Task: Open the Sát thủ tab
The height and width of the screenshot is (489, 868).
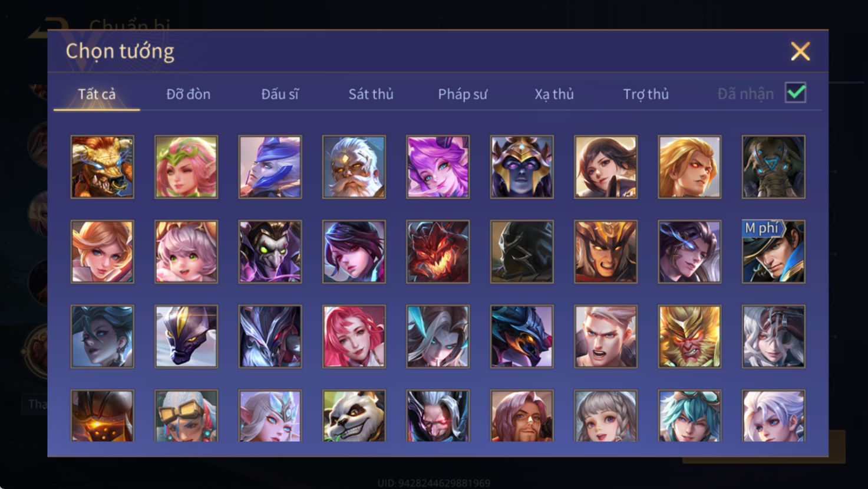Action: pyautogui.click(x=371, y=94)
